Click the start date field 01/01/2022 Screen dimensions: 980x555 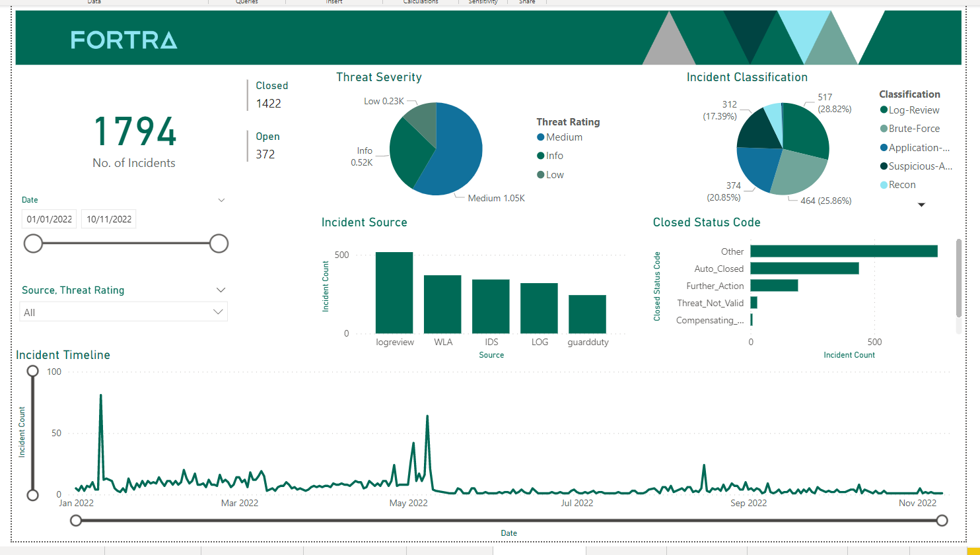[50, 219]
